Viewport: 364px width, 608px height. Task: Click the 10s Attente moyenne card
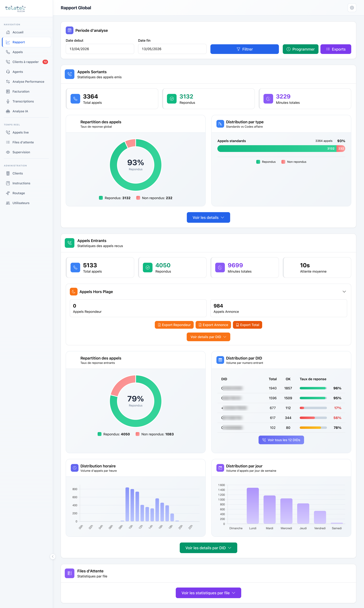pyautogui.click(x=317, y=268)
